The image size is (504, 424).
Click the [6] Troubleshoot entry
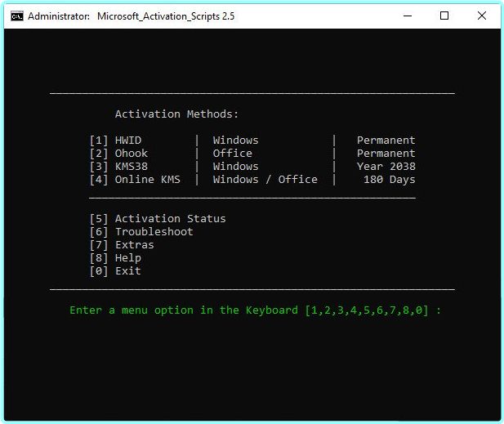[141, 232]
